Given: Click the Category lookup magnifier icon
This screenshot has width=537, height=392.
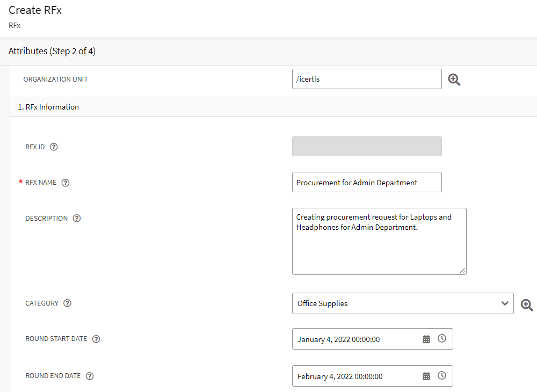Looking at the screenshot, I should coord(527,304).
